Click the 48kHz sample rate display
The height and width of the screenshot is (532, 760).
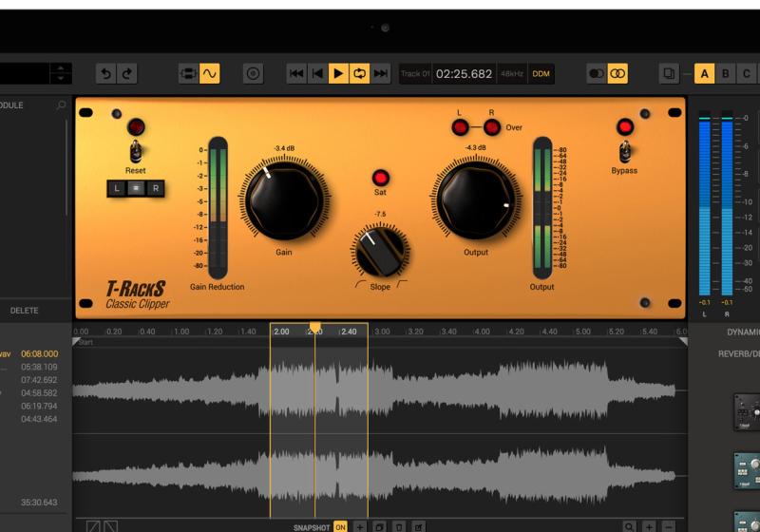click(x=512, y=73)
